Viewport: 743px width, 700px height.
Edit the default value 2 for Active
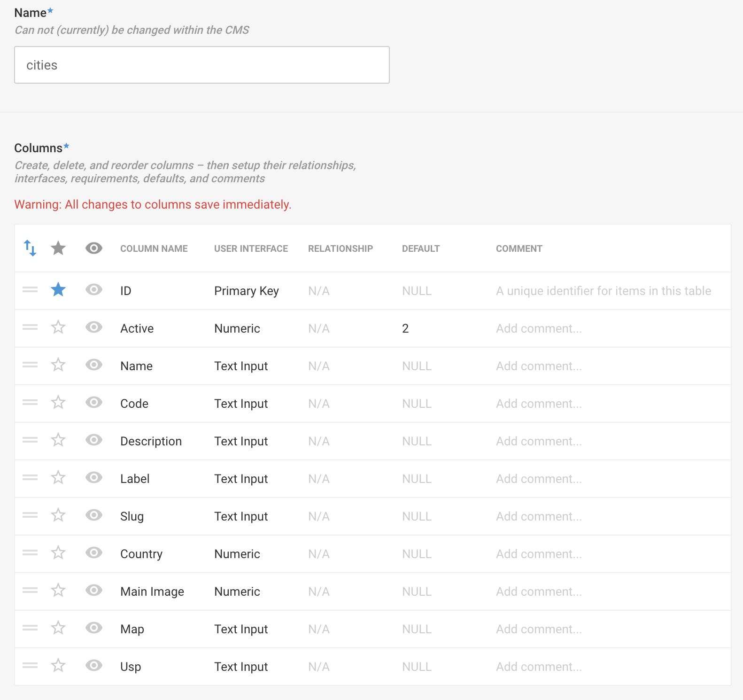(405, 328)
